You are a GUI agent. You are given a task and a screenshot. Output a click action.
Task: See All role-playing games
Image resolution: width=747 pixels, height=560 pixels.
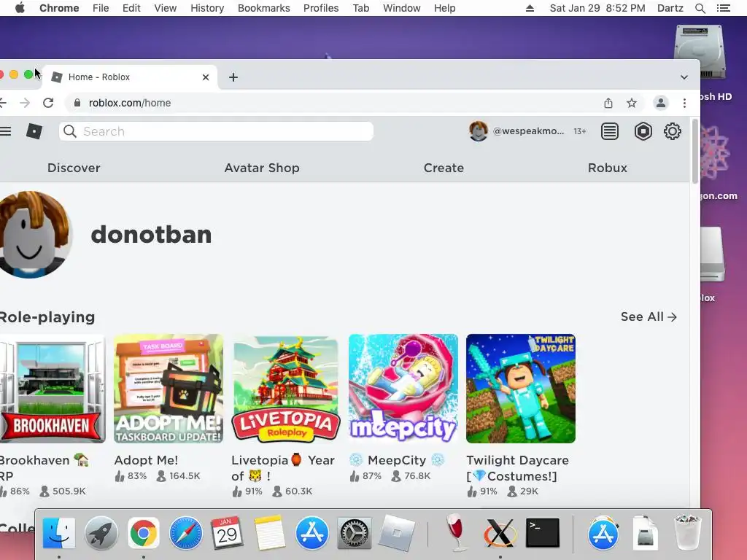649,316
